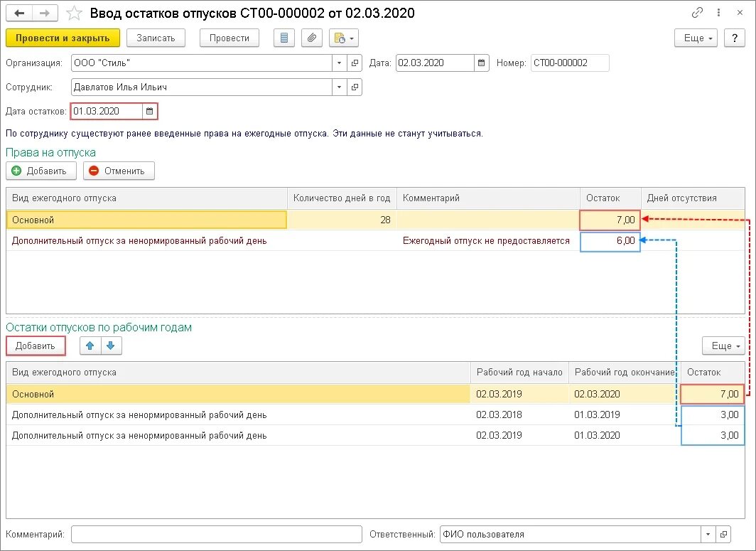Screen dimensions: 756x551
Task: Select start date 02.03.2018 cell
Action: (519, 415)
